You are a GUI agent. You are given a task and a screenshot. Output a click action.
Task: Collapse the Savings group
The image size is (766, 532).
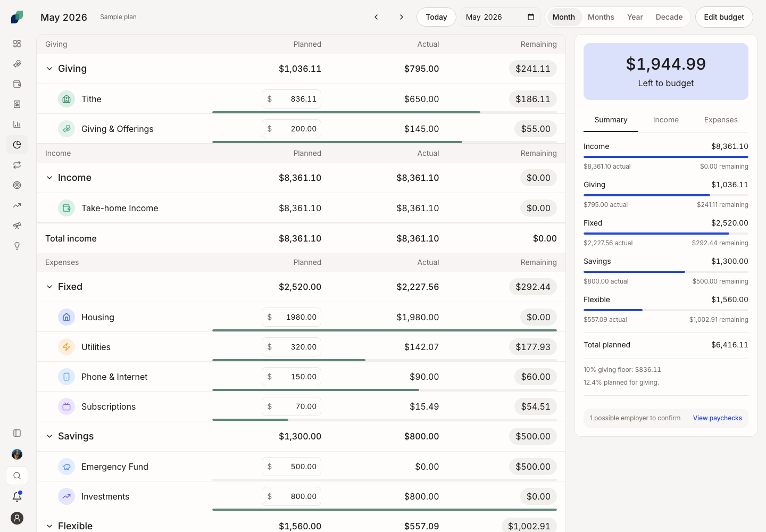coord(49,436)
